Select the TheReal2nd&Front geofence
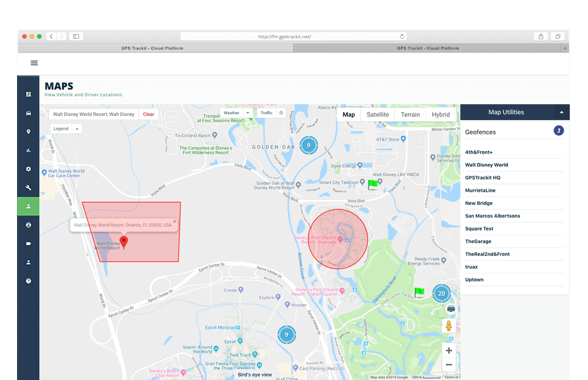The height and width of the screenshot is (380, 588). (514, 254)
